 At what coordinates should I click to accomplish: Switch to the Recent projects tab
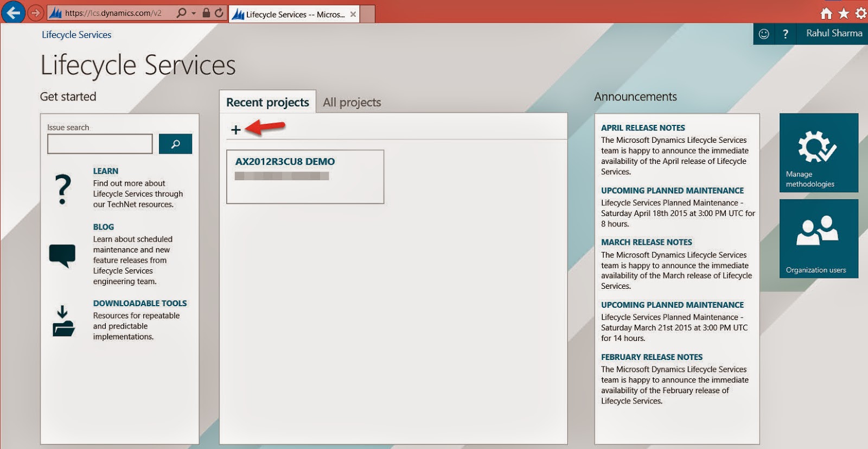[x=267, y=102]
